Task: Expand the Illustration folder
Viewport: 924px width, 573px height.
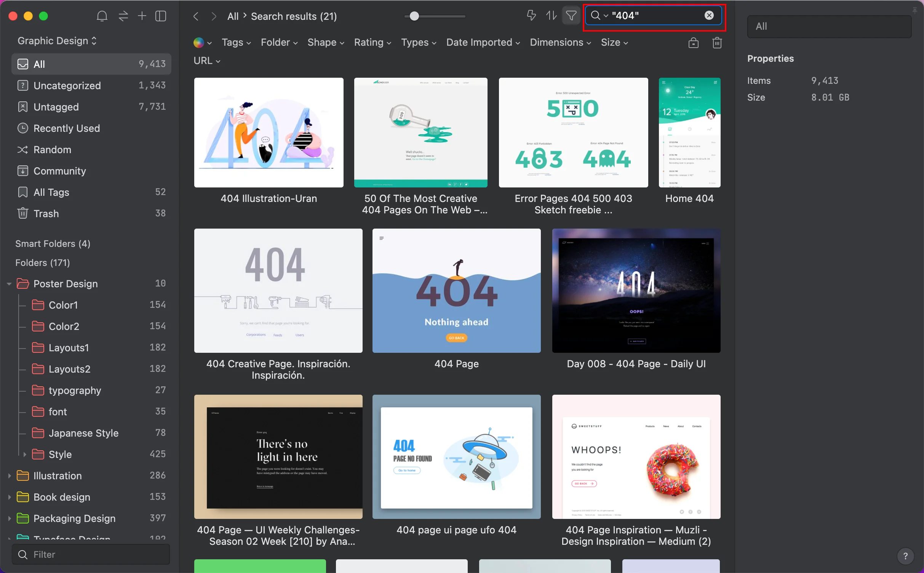Action: point(9,476)
